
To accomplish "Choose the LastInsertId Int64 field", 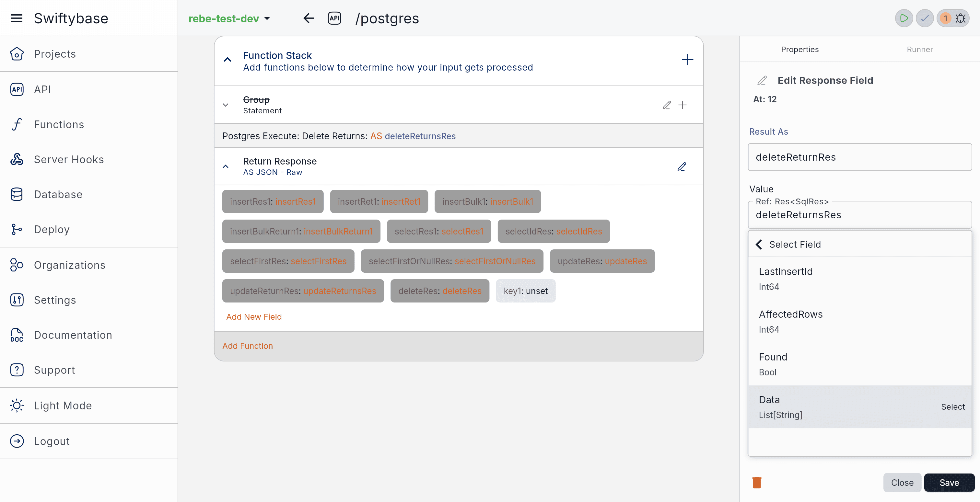I will pos(860,279).
